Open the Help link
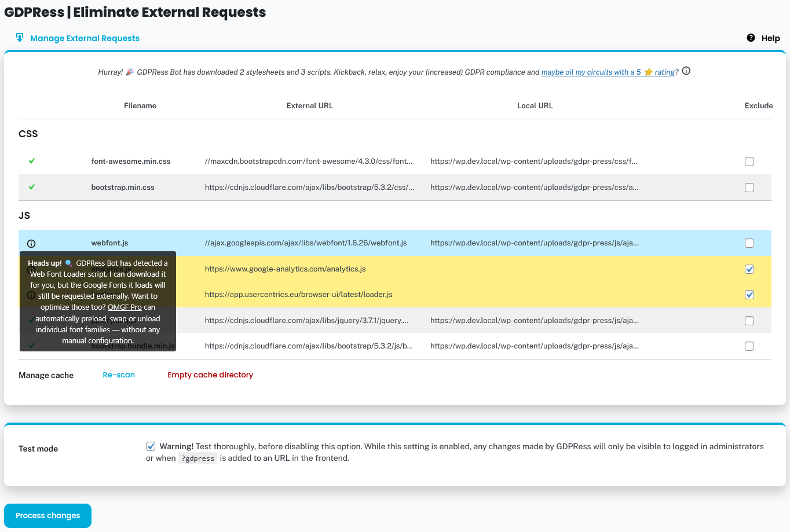 pyautogui.click(x=770, y=38)
